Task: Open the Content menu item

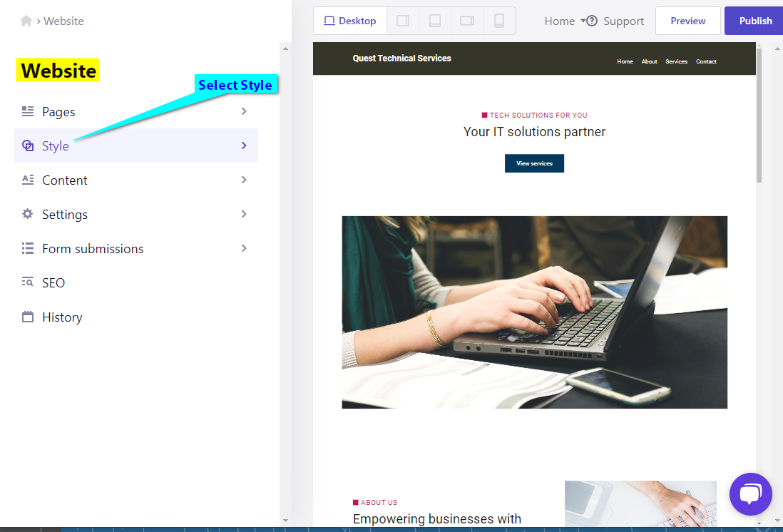Action: point(135,180)
